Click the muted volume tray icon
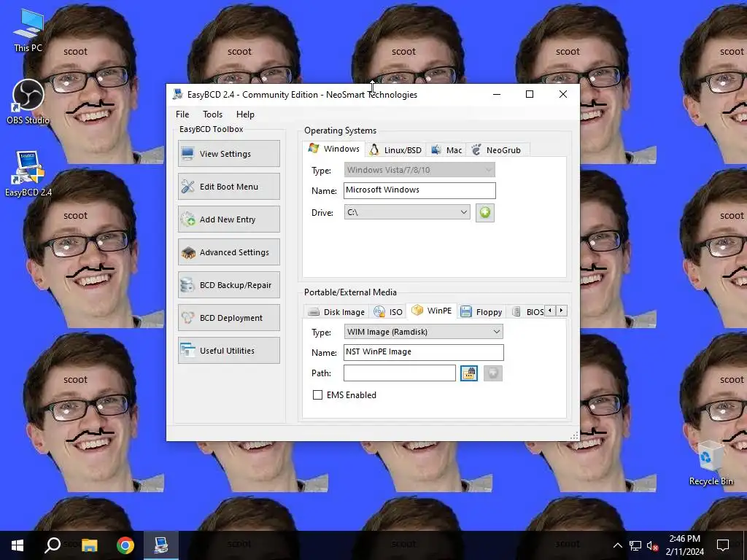Screen dimensions: 747x560 coord(653,545)
